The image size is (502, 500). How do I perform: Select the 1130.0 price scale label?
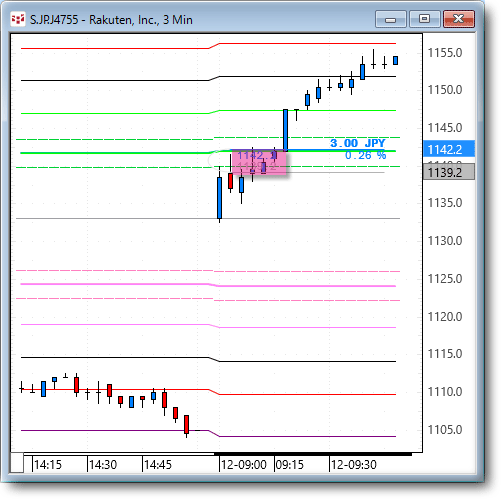445,241
